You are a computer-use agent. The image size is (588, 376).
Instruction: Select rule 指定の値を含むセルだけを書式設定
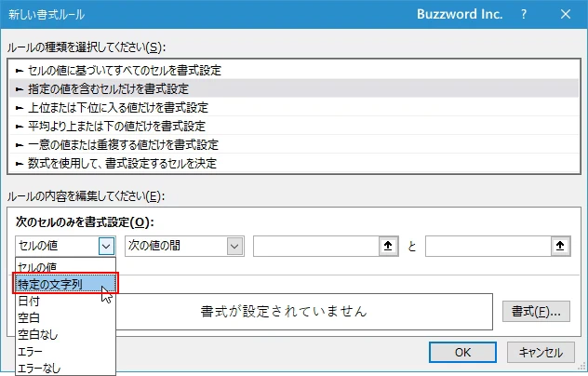[x=294, y=89]
